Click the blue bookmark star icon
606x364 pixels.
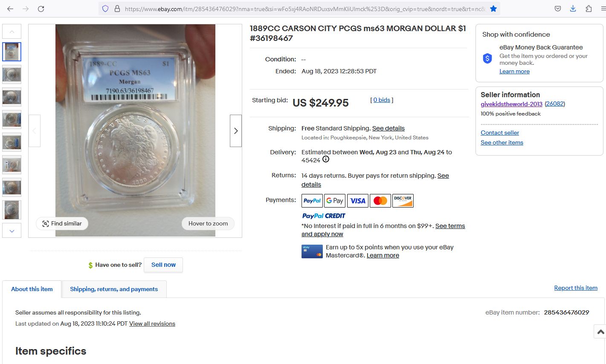point(493,9)
